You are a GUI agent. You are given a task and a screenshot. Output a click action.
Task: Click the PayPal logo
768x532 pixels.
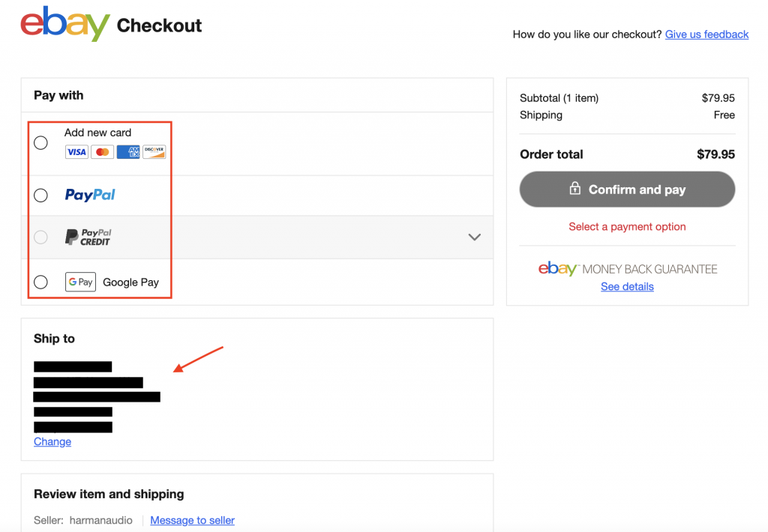90,195
